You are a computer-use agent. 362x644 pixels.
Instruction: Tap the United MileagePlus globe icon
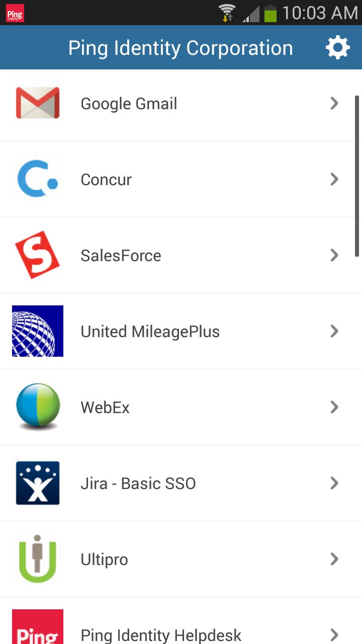(x=38, y=331)
